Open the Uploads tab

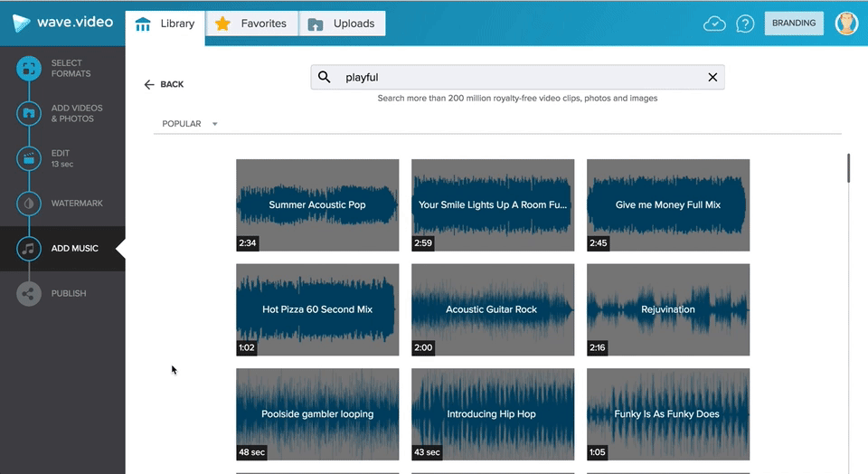pos(342,24)
